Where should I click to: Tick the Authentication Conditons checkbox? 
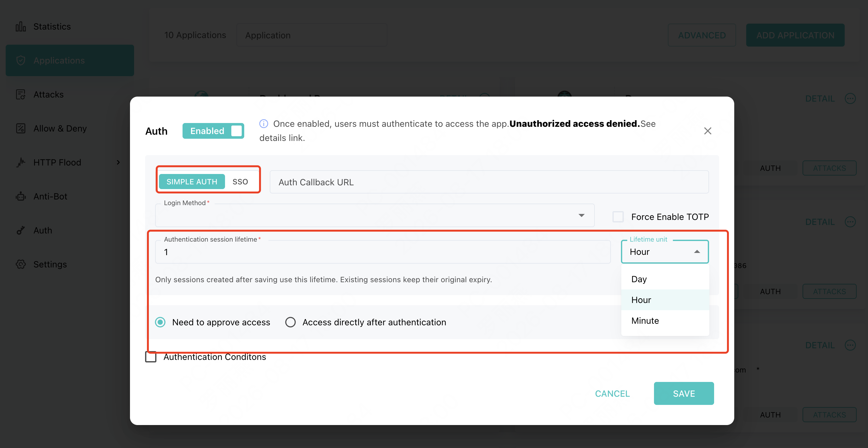click(x=151, y=357)
